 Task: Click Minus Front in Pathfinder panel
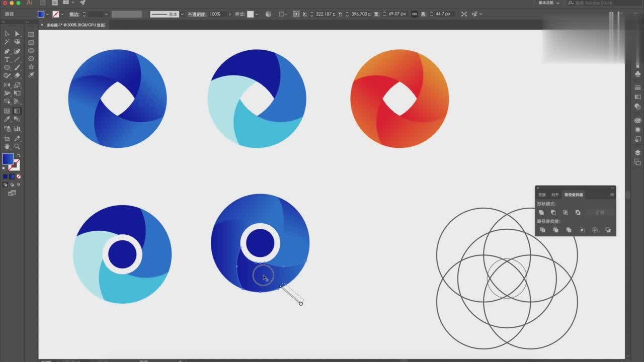point(553,213)
